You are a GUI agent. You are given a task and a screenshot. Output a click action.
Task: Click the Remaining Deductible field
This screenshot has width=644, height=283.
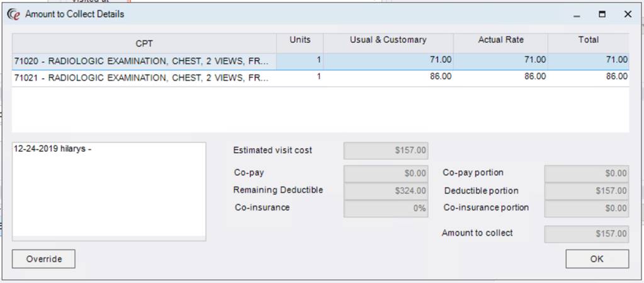point(386,190)
